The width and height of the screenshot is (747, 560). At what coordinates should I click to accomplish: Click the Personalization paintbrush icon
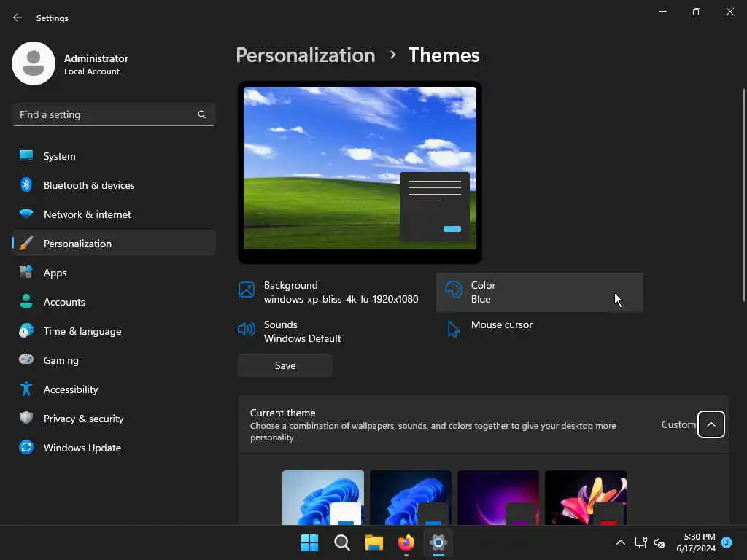click(26, 244)
